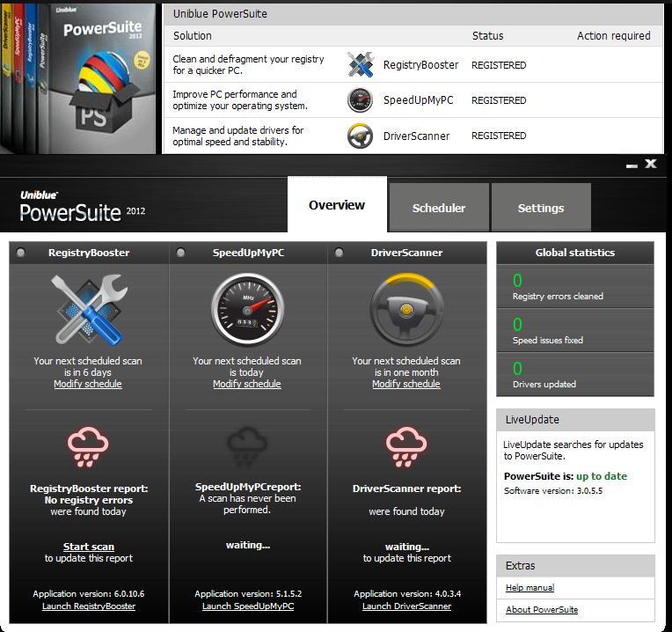Click 'waiting...' text in DriverScanner panel

(406, 547)
